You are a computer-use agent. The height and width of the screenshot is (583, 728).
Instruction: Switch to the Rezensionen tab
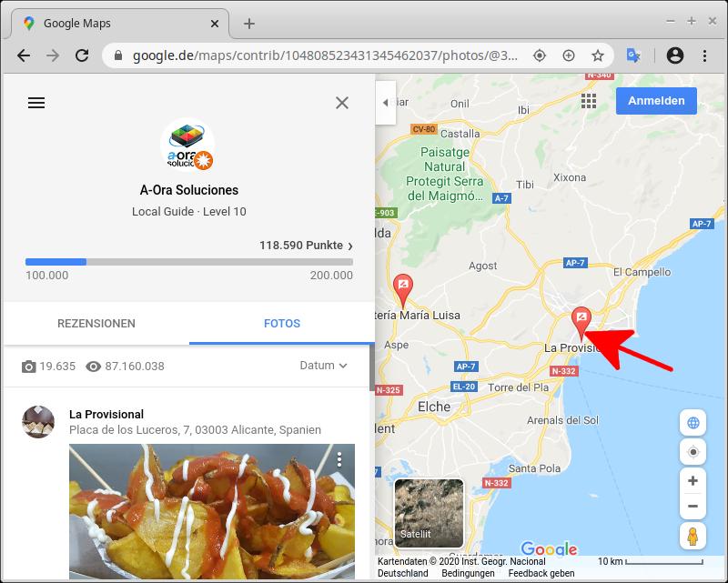pos(96,324)
